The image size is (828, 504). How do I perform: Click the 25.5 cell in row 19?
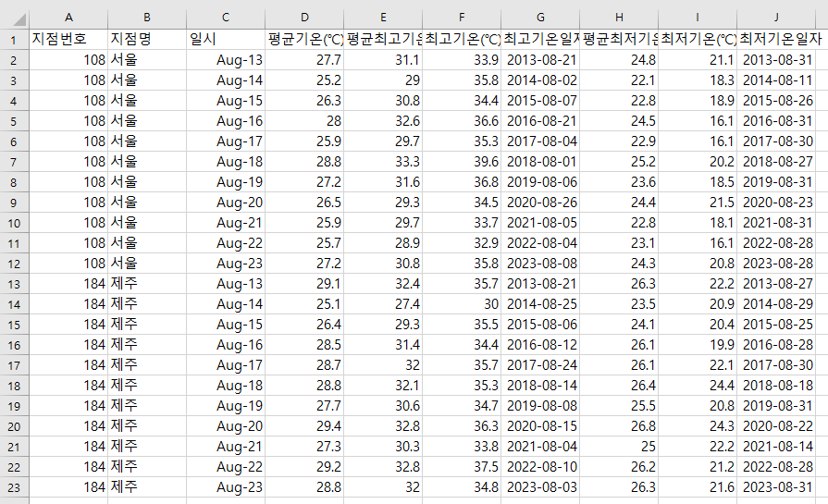(619, 406)
